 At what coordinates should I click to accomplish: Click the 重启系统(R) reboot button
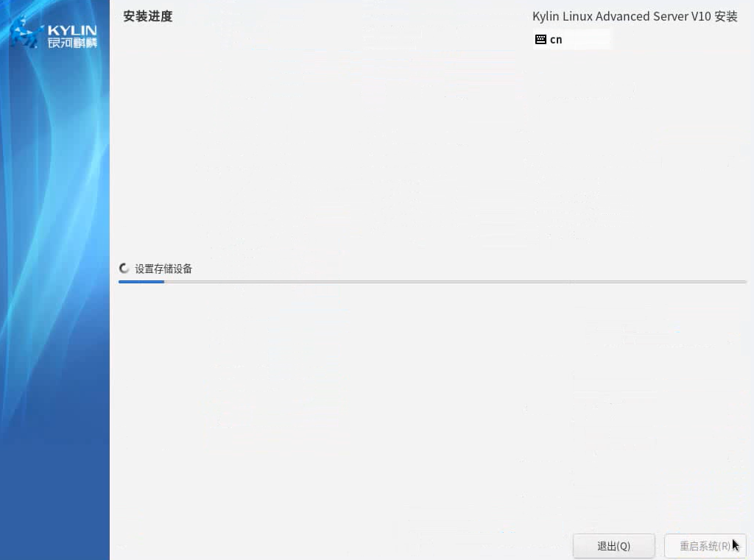pyautogui.click(x=705, y=546)
